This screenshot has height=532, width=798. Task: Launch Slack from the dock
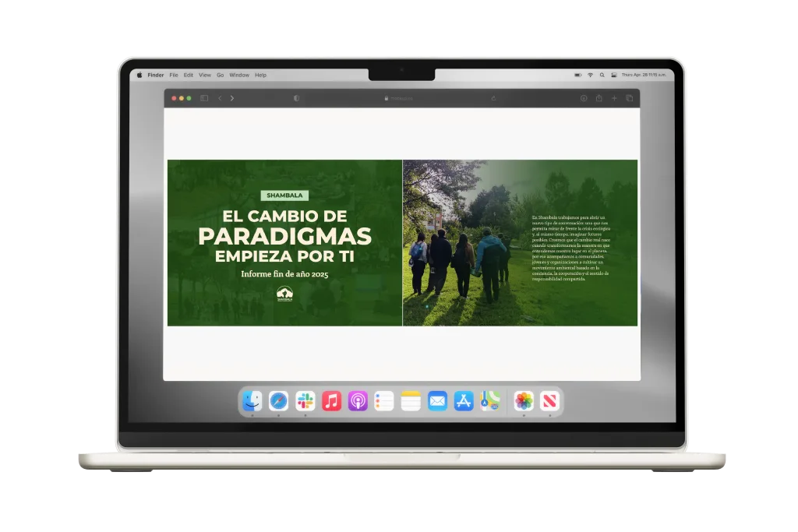point(305,401)
